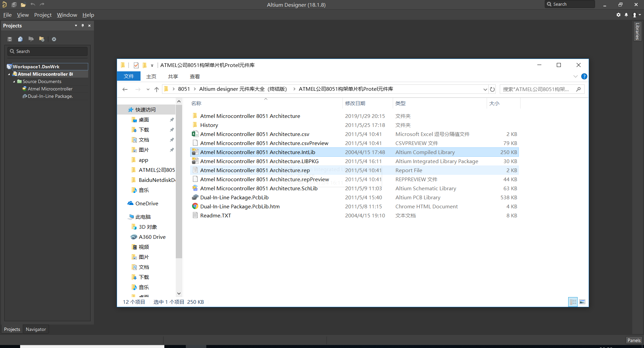This screenshot has width=644, height=348.
Task: Close the Projects panel
Action: (89, 25)
